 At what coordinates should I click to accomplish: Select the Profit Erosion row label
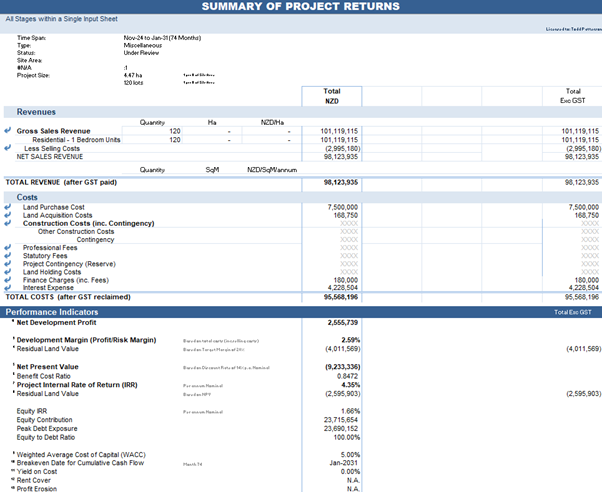pos(36,489)
